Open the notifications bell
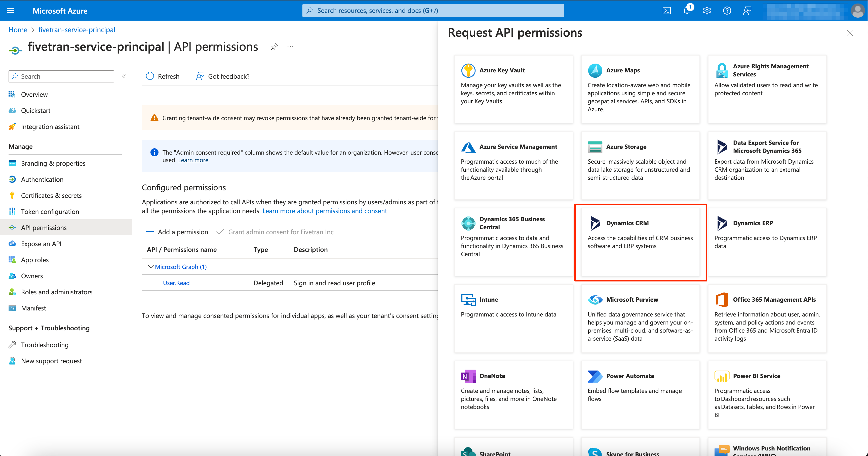Image resolution: width=868 pixels, height=456 pixels. (x=687, y=11)
